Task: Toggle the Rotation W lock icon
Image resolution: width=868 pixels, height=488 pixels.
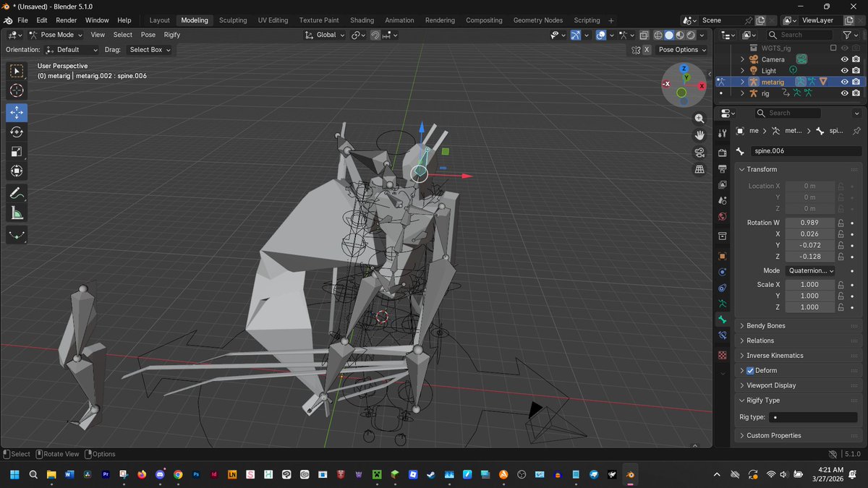Action: click(841, 223)
